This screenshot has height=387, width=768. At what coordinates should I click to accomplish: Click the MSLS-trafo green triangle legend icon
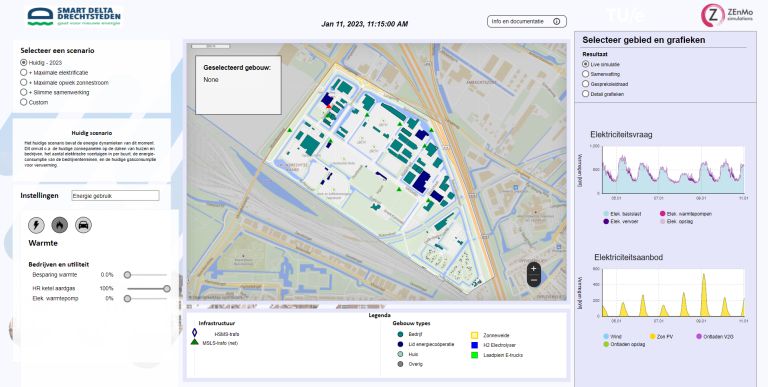[x=194, y=342]
